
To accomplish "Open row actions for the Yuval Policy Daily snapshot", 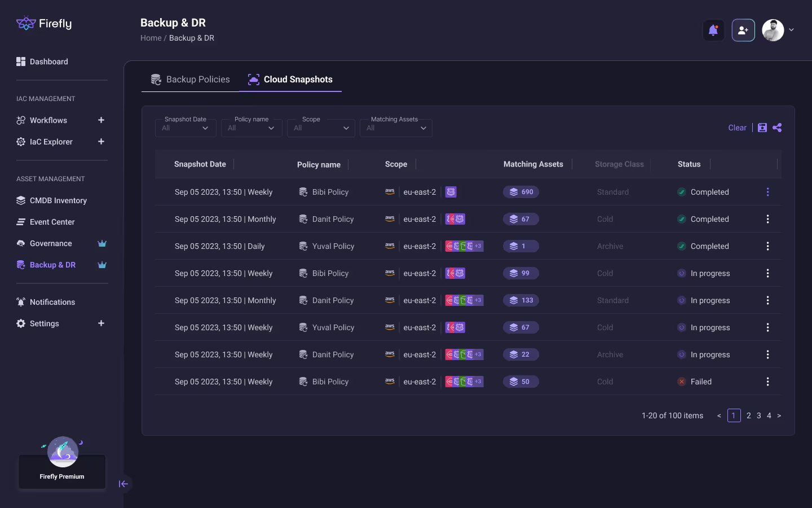I will 767,246.
